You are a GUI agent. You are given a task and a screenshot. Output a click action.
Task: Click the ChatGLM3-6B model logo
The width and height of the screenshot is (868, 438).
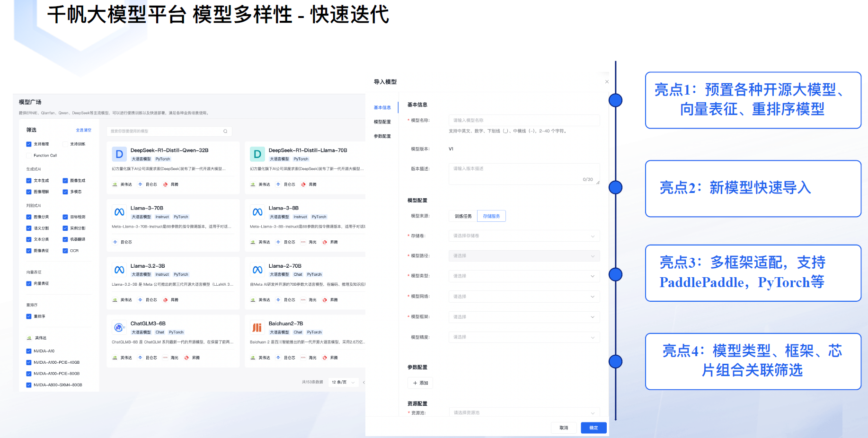click(119, 327)
